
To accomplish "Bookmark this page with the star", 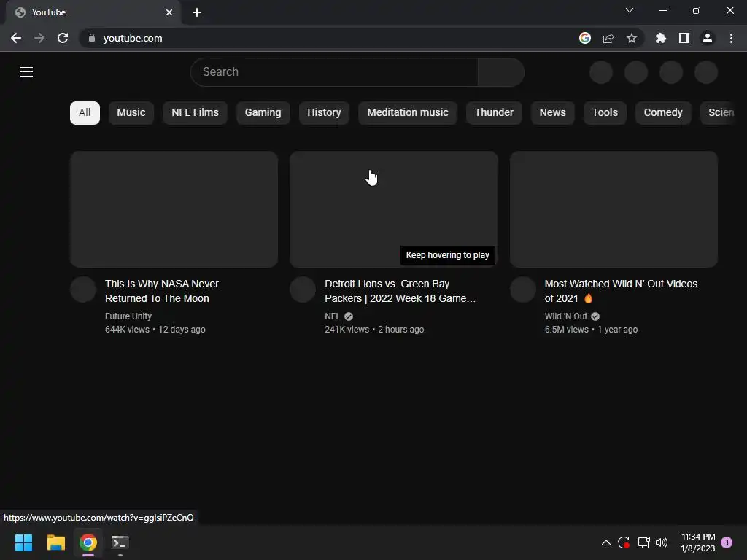I will pos(632,38).
